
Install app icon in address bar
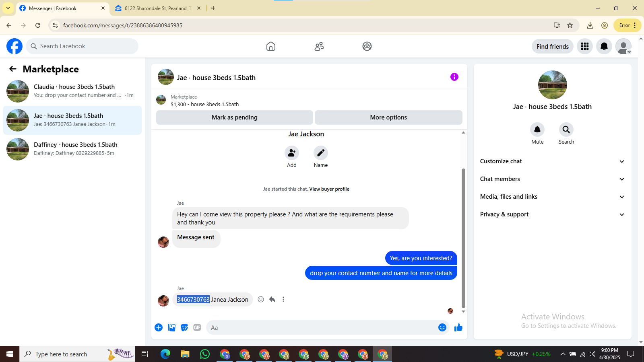[x=557, y=25]
